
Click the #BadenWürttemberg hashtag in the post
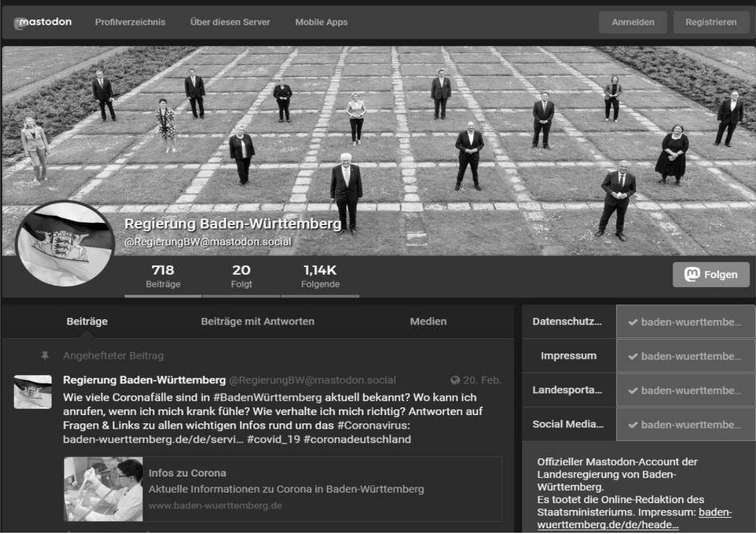268,398
